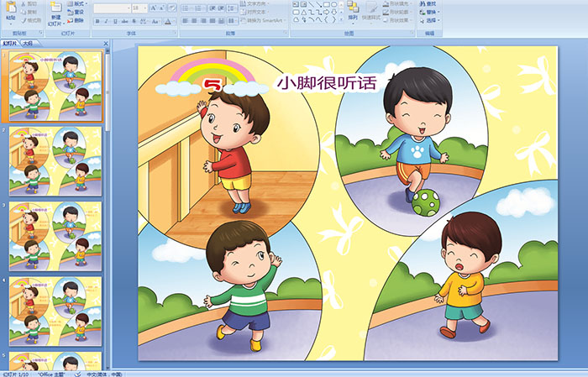Cut the selection with 剪切
The image size is (588, 377).
(x=29, y=3)
